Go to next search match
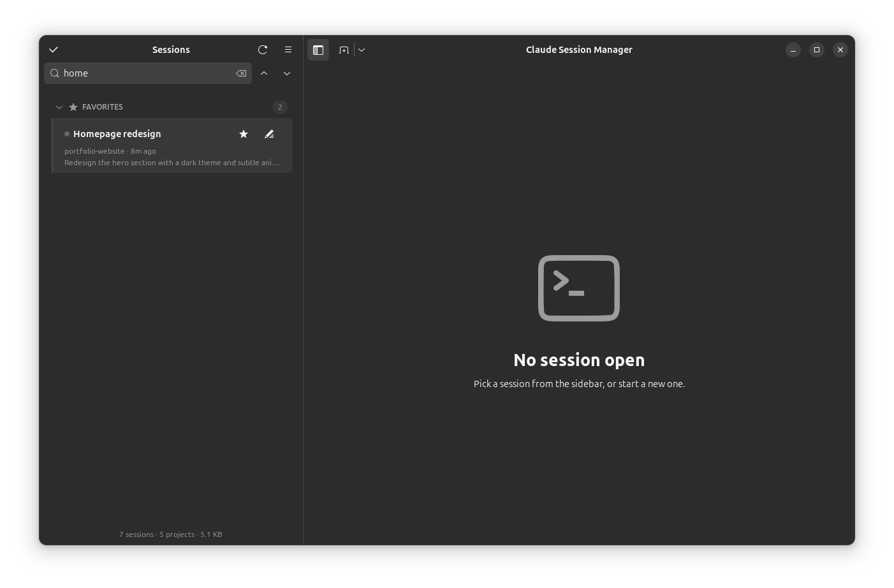This screenshot has width=894, height=588. point(287,73)
